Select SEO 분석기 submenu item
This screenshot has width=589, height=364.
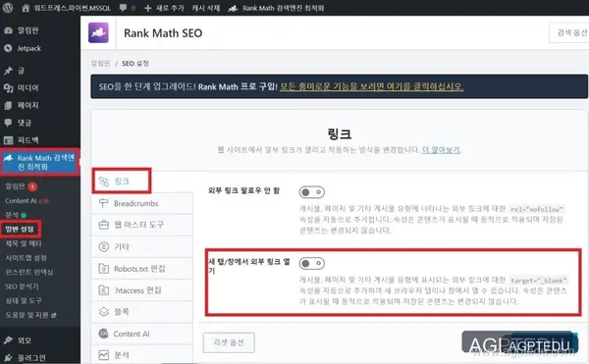click(x=22, y=286)
